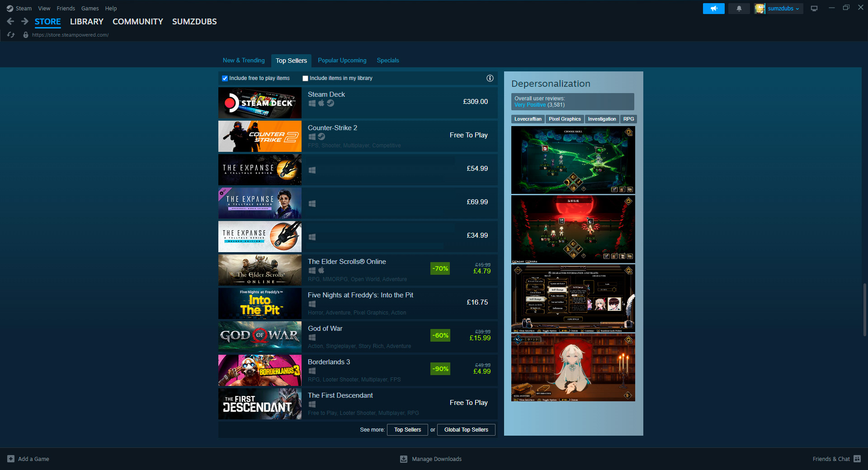Click the sumzdubs profile avatar
The height and width of the screenshot is (470, 868).
click(760, 9)
